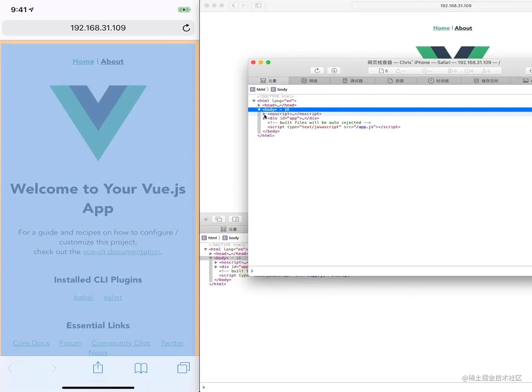Image resolution: width=532 pixels, height=392 pixels.
Task: Open the tabs overview icon in iPhone Safari
Action: [x=183, y=368]
